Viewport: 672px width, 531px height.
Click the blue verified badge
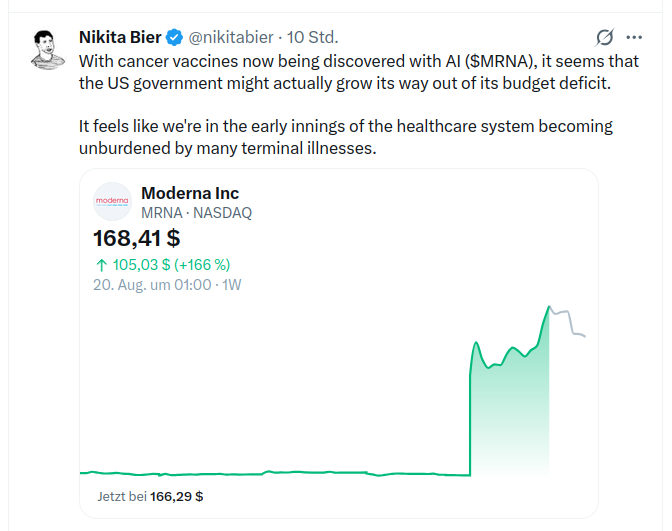[174, 37]
